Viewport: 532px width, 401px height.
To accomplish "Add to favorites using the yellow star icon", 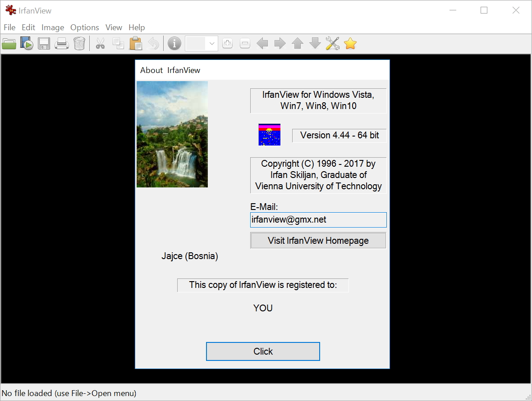I will (350, 43).
